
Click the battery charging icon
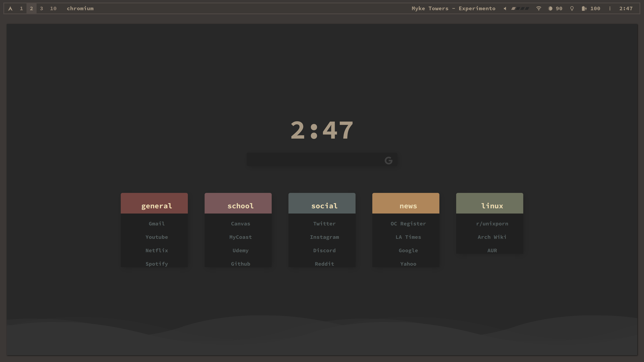pyautogui.click(x=584, y=9)
